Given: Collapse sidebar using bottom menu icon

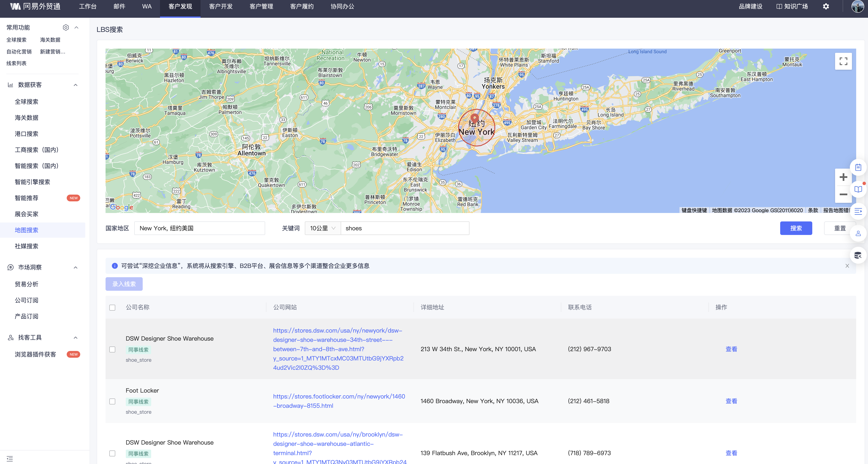Looking at the screenshot, I should pyautogui.click(x=10, y=459).
